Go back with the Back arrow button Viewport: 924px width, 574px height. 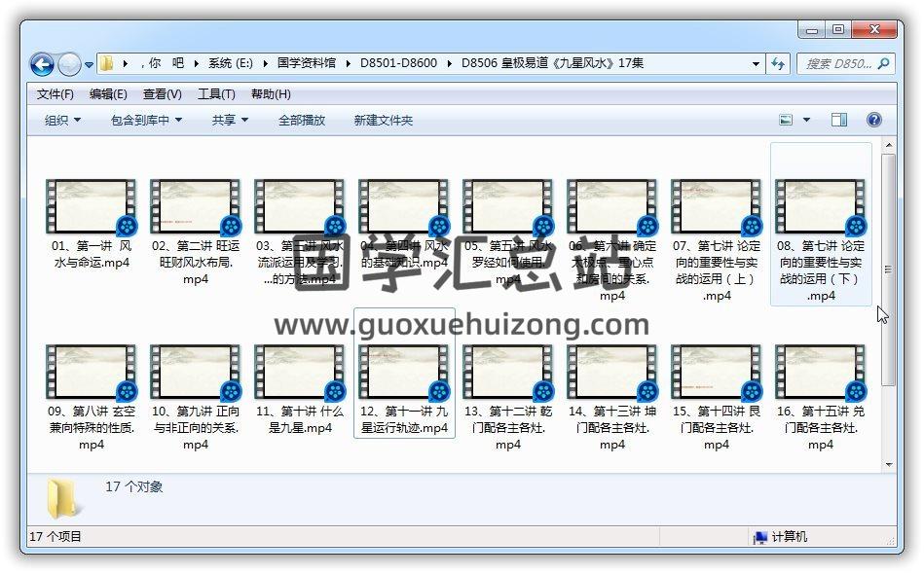(x=42, y=64)
